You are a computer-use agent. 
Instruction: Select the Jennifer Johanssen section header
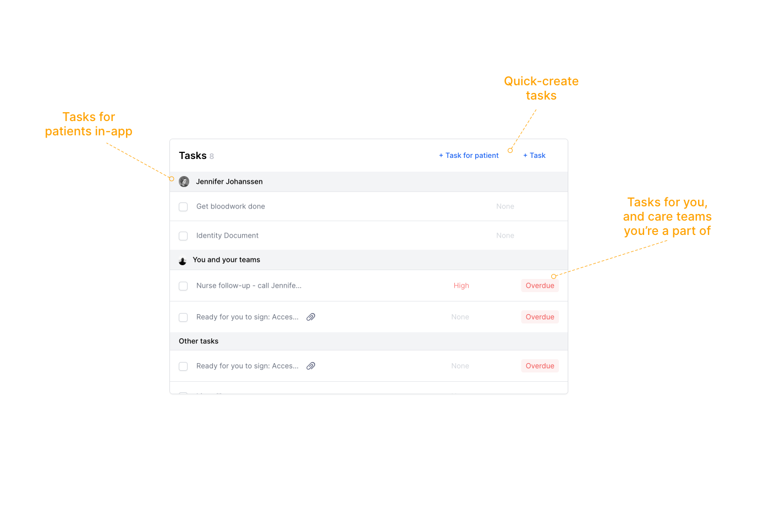tap(229, 182)
